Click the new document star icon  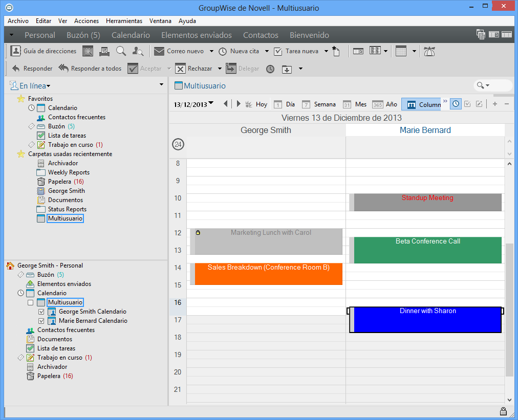(x=336, y=51)
